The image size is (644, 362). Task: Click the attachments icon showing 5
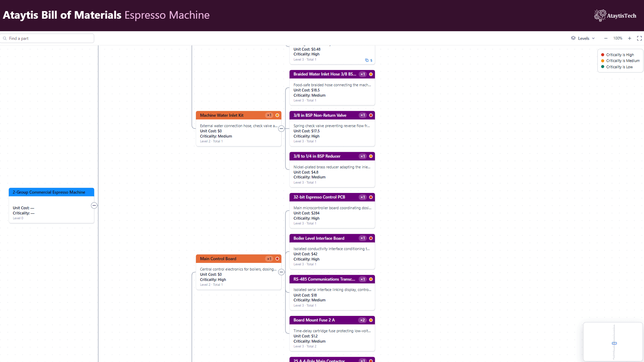pyautogui.click(x=369, y=60)
